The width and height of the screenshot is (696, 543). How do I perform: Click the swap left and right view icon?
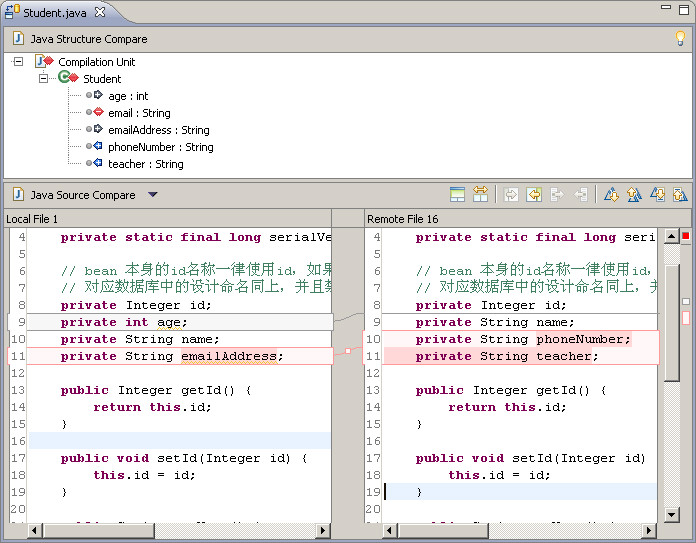[x=480, y=195]
